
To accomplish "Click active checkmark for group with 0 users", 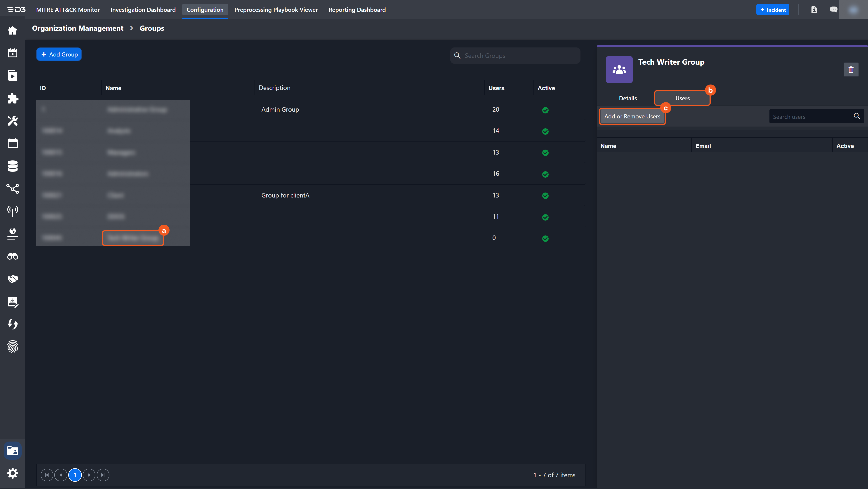I will pos(545,238).
